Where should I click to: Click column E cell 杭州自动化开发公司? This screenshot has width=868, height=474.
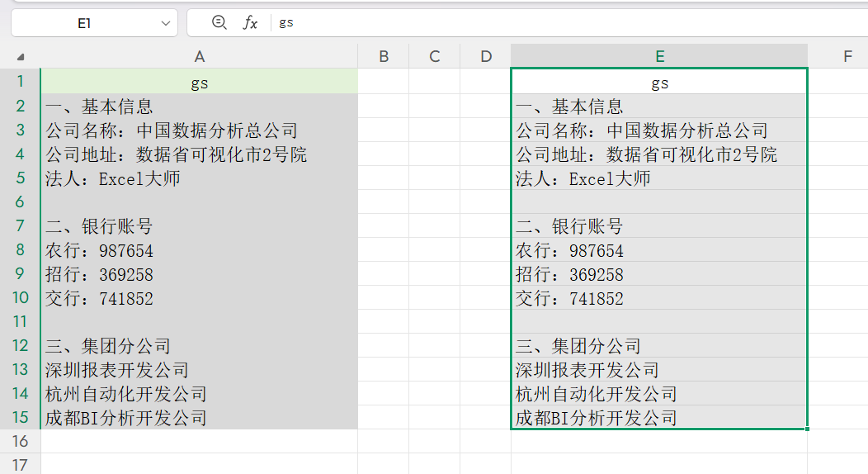[659, 393]
